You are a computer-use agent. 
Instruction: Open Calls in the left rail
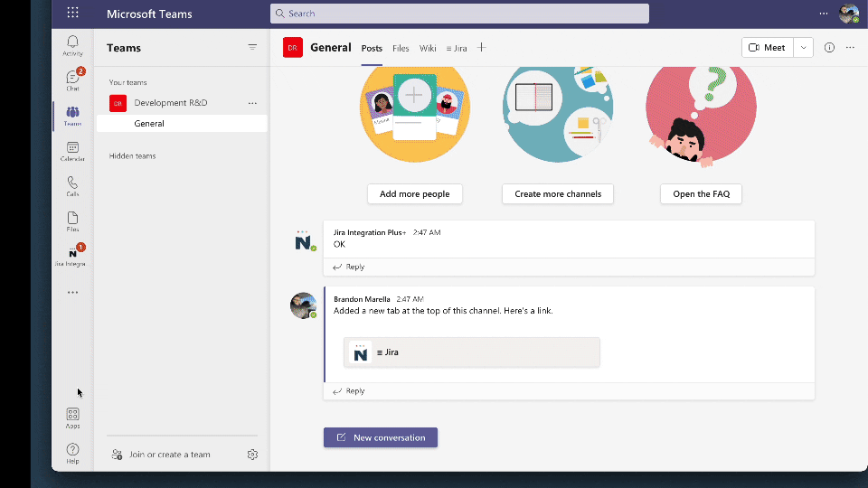tap(72, 186)
